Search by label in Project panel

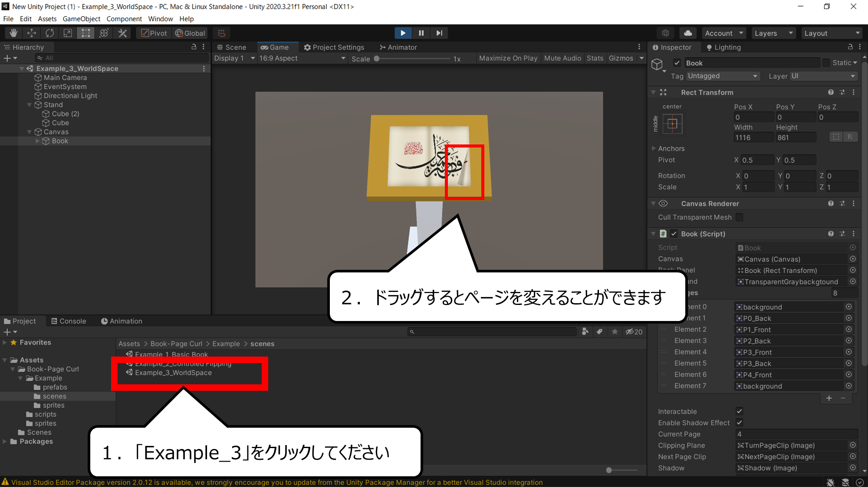point(599,332)
